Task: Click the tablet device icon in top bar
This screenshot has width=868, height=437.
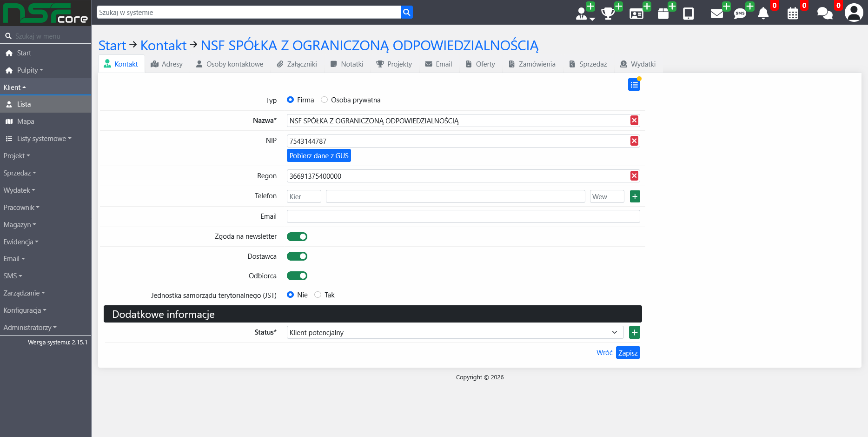Action: [x=689, y=13]
